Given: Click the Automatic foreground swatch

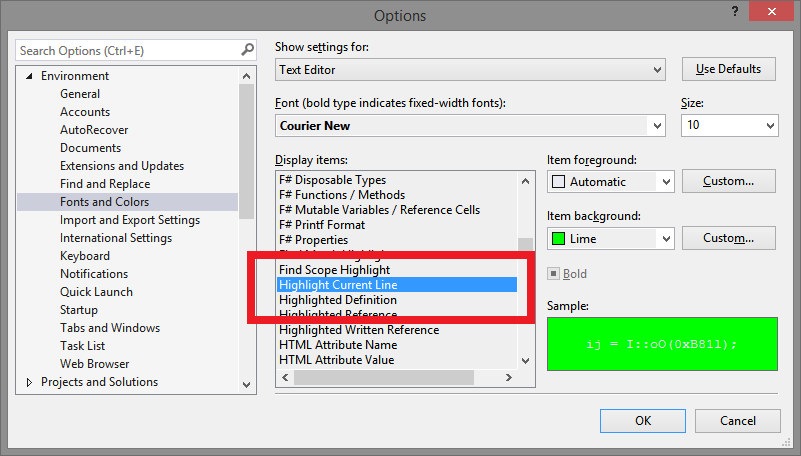Looking at the screenshot, I should coord(559,182).
